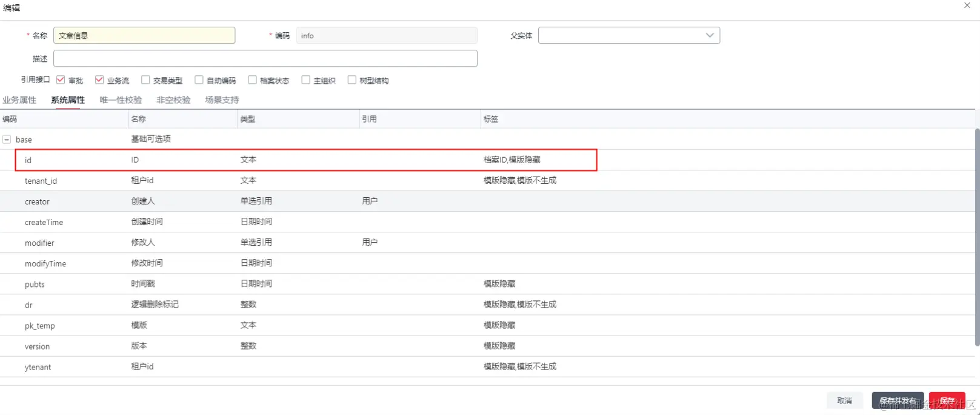
Task: Click the red 保存 button
Action: click(947, 400)
